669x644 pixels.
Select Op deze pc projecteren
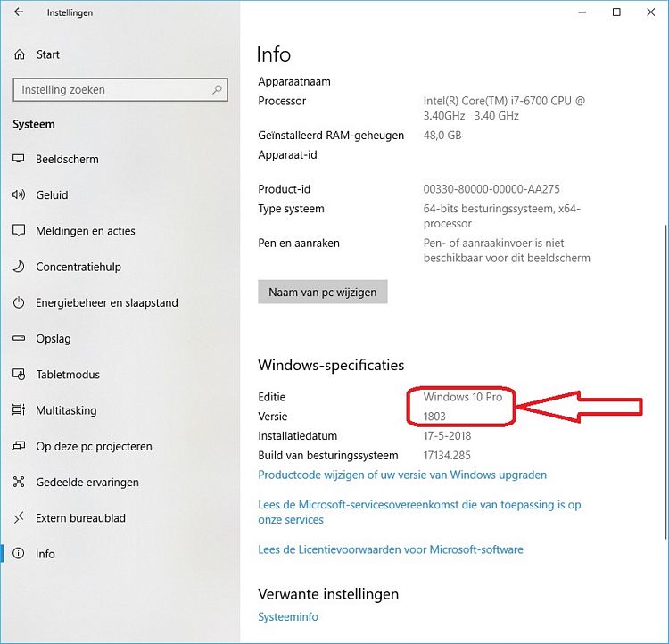(x=94, y=446)
